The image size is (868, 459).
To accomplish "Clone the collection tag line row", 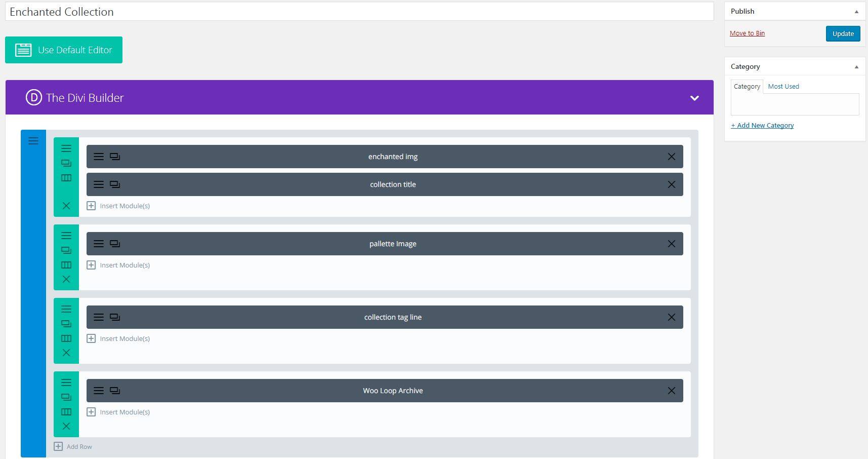I will 66,324.
